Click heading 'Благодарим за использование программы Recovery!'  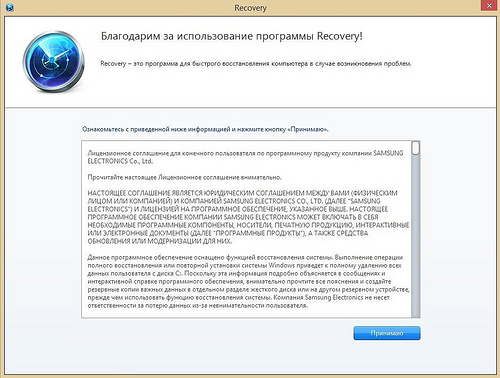coord(232,36)
